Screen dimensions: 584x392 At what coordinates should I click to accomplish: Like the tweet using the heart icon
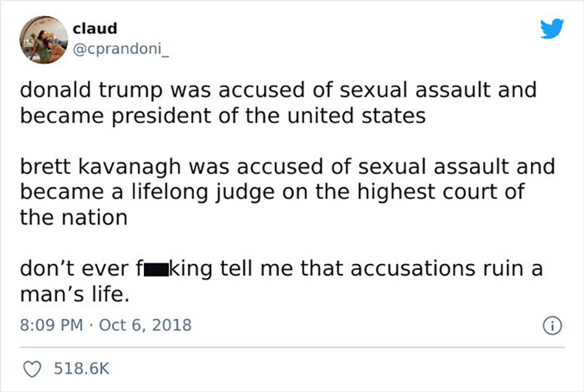pos(32,369)
